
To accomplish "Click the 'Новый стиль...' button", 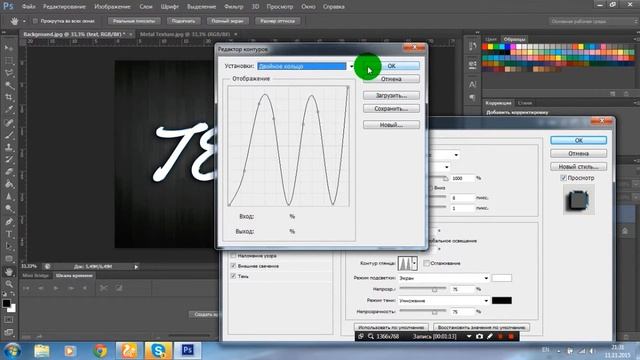I will click(578, 167).
